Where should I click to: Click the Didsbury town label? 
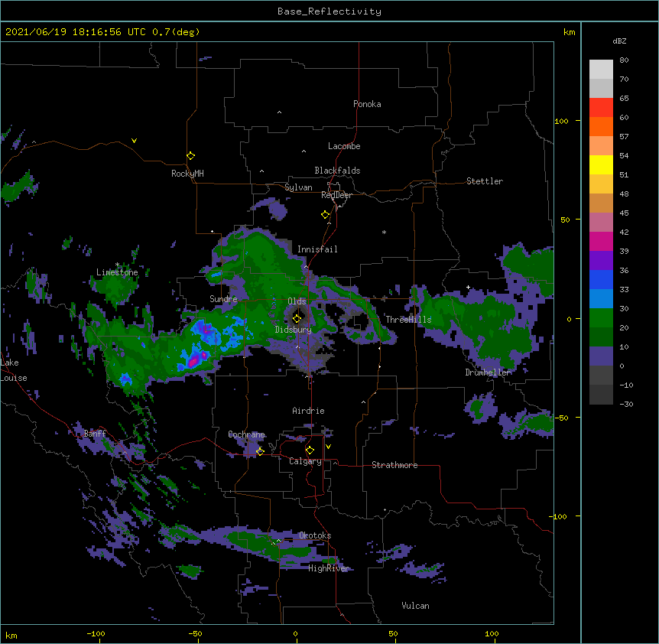[294, 330]
